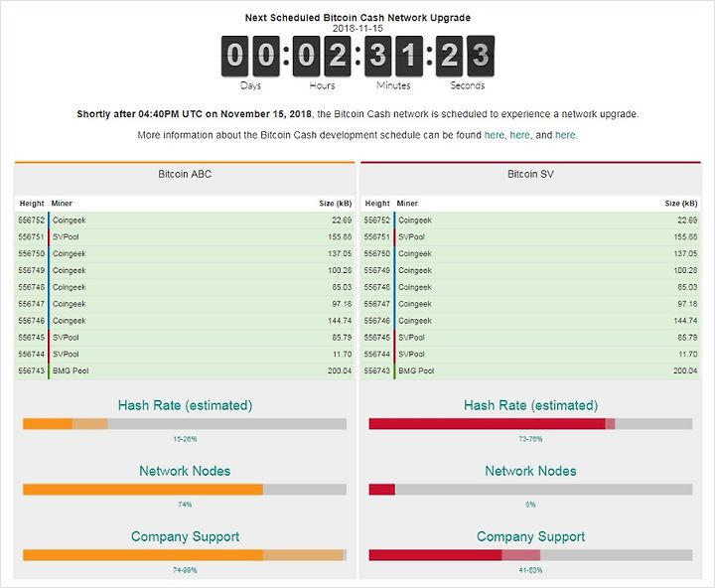Image resolution: width=715 pixels, height=588 pixels.
Task: Click the Size (kB) header in Bitcoin ABC table
Action: coord(336,204)
